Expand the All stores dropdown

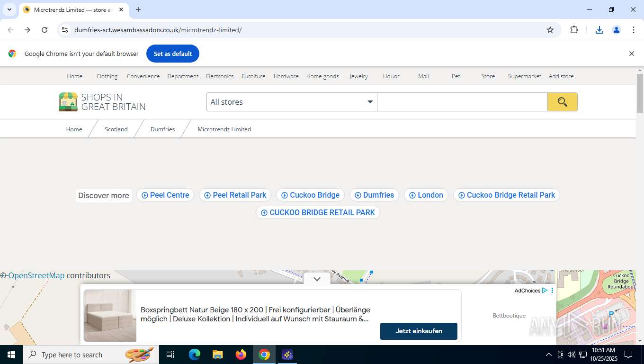(292, 102)
